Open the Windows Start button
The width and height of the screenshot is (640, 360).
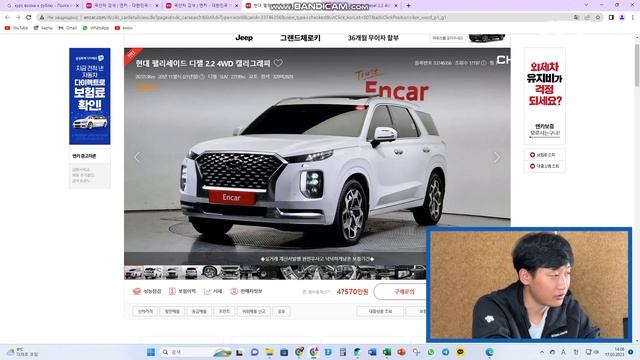tap(151, 352)
